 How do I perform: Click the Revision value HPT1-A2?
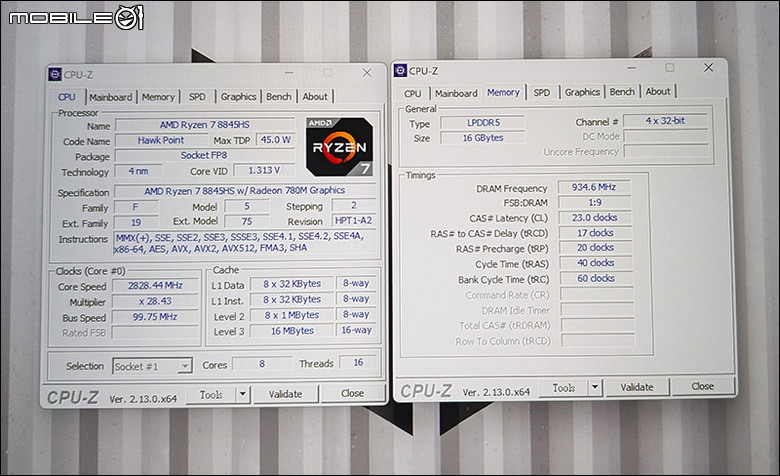pos(353,220)
